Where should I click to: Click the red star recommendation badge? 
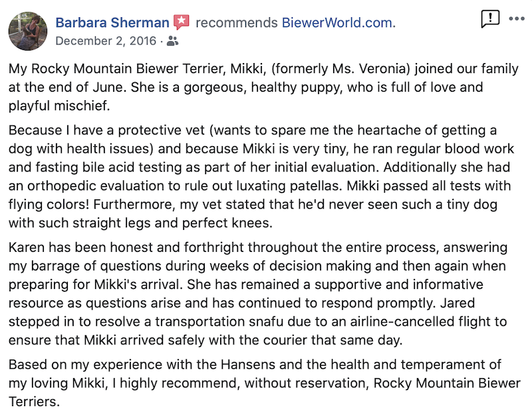pyautogui.click(x=182, y=23)
